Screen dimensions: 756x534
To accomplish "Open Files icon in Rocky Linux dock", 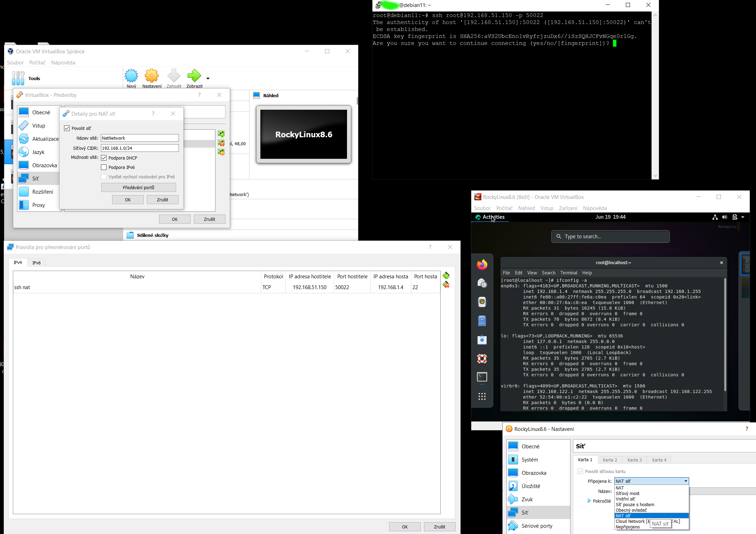I will pyautogui.click(x=482, y=321).
